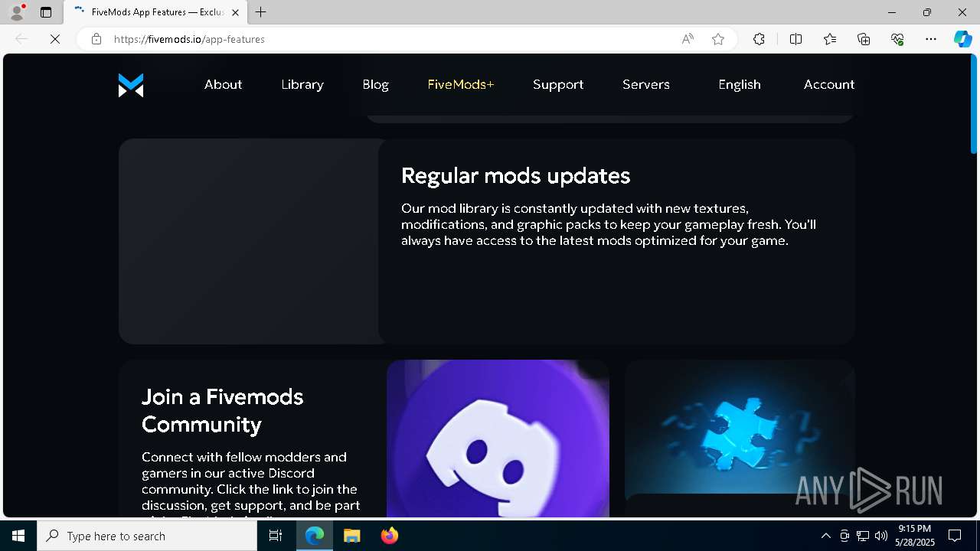
Task: Open Task View on taskbar
Action: point(276,536)
